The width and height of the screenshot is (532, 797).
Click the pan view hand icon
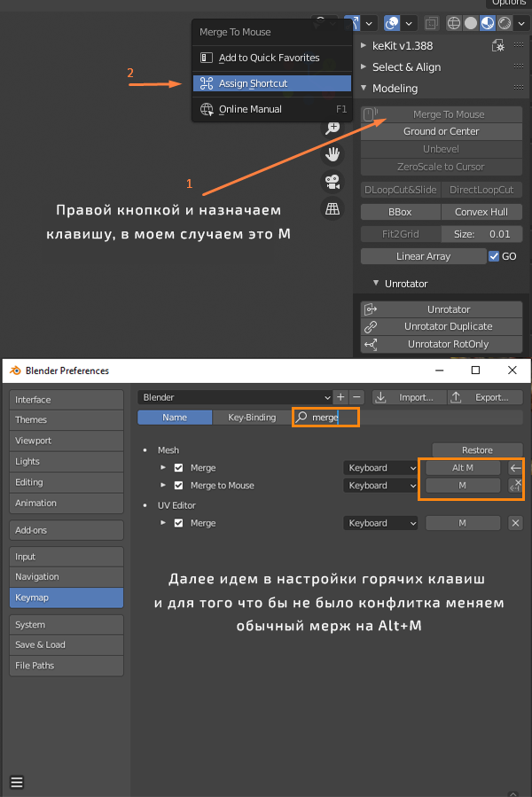[332, 154]
